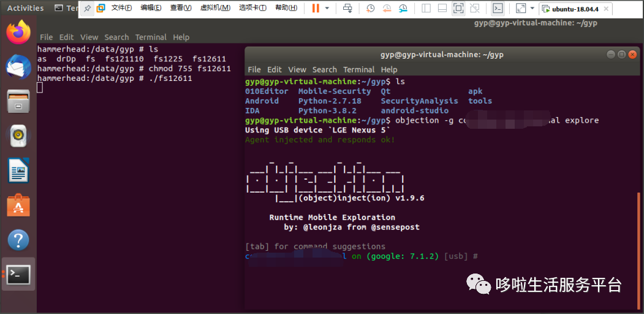Open the Help icon in the dock
The height and width of the screenshot is (314, 644).
click(18, 240)
